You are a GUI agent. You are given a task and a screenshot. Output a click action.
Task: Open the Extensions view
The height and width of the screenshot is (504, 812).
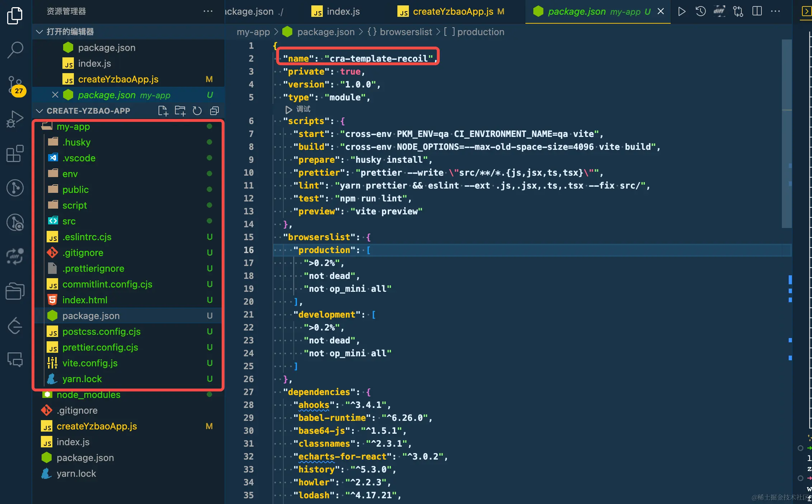click(x=15, y=153)
